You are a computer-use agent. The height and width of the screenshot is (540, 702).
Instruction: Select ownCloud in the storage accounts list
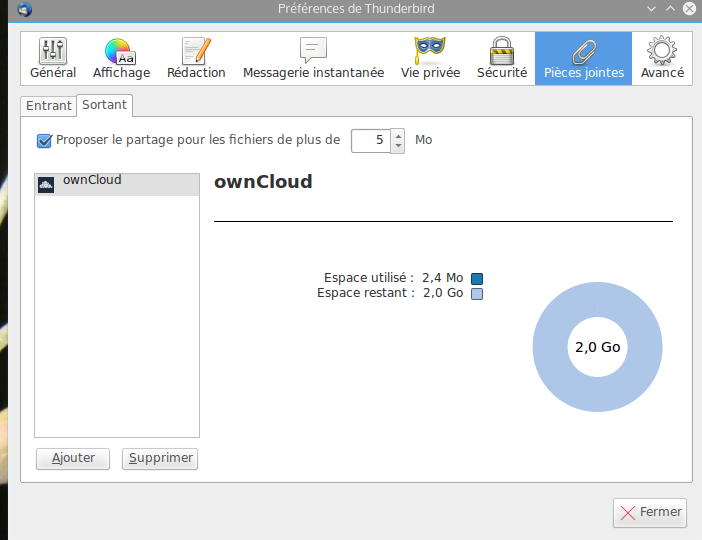click(x=117, y=183)
